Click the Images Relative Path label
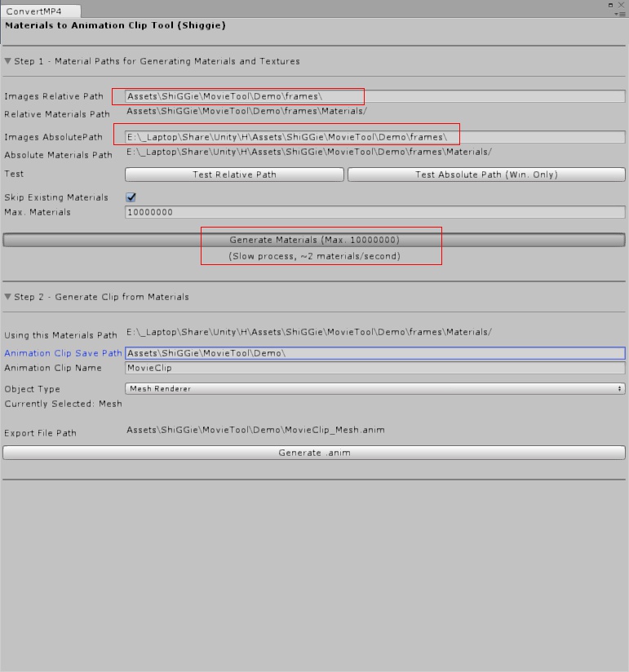The height and width of the screenshot is (672, 629). 54,96
